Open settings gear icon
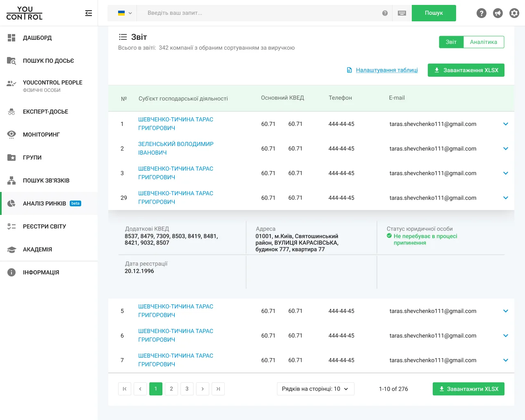525x420 pixels. pos(514,13)
